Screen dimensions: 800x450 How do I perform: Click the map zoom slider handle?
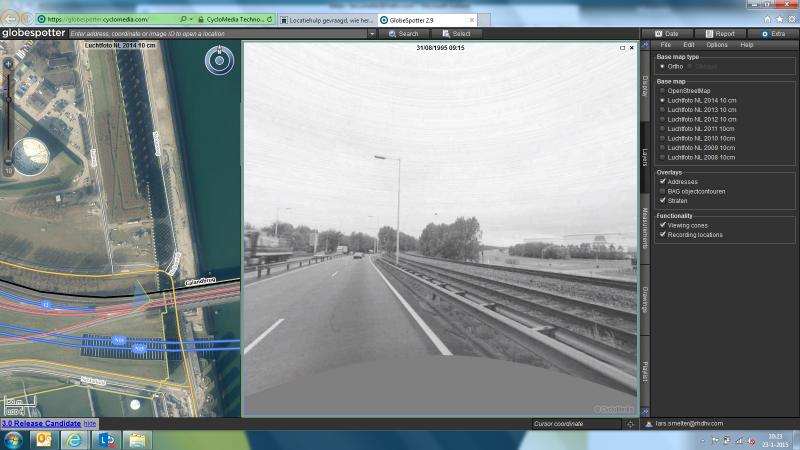pos(8,100)
